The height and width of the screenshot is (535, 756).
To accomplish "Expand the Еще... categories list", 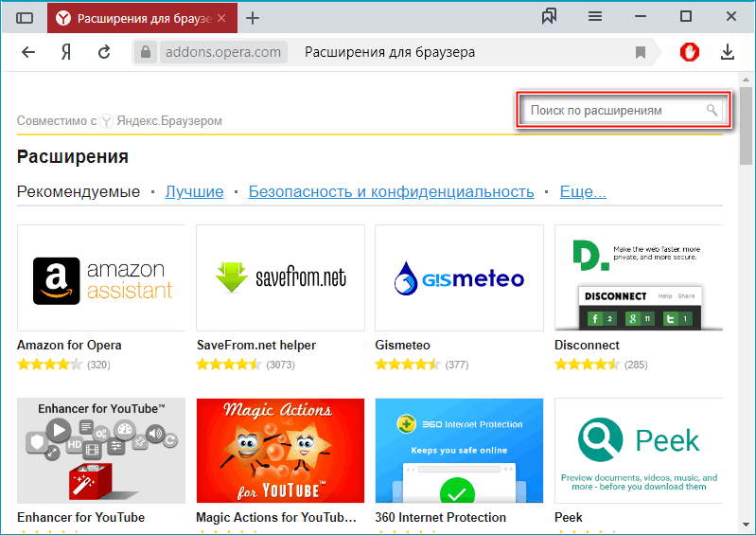I will click(x=583, y=191).
